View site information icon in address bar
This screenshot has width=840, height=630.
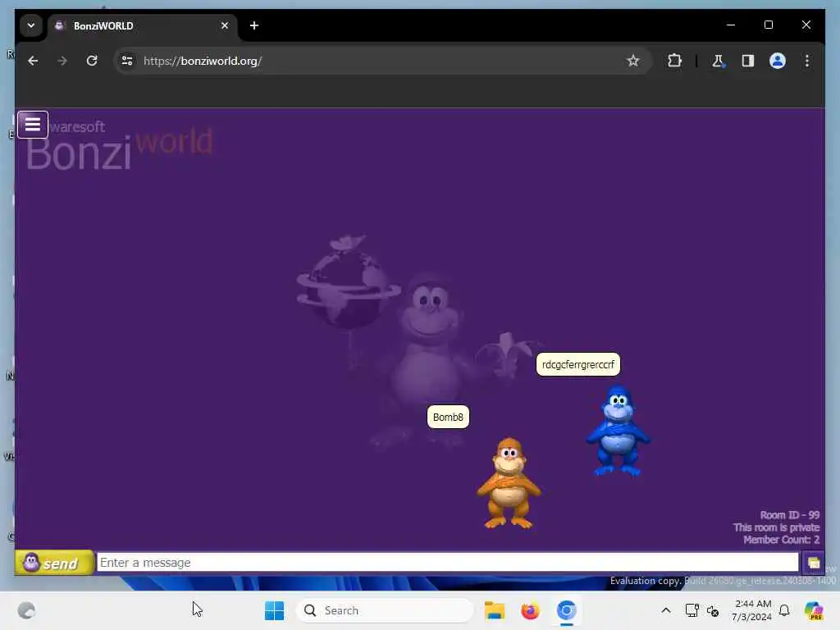coord(127,61)
